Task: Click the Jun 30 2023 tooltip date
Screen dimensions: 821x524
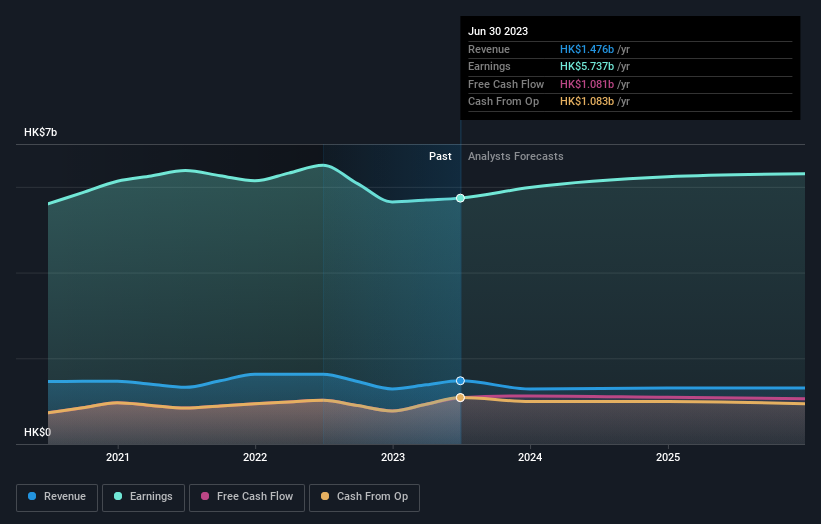Action: click(x=498, y=31)
